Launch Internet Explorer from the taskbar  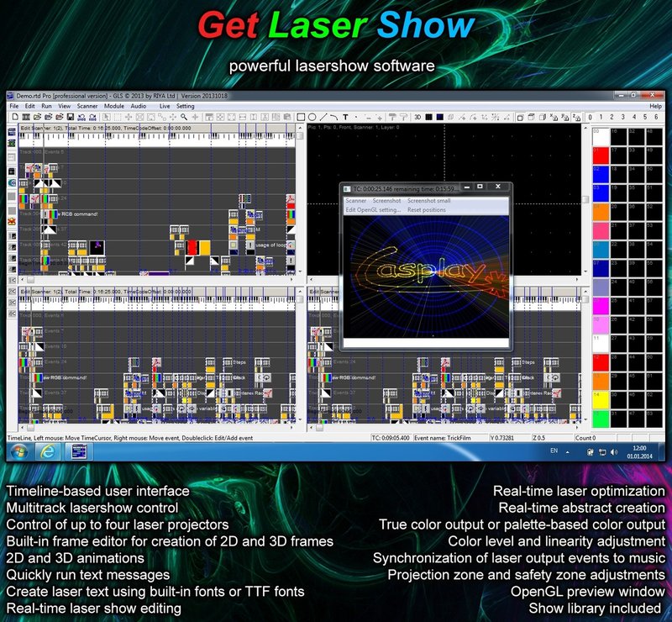(x=47, y=451)
